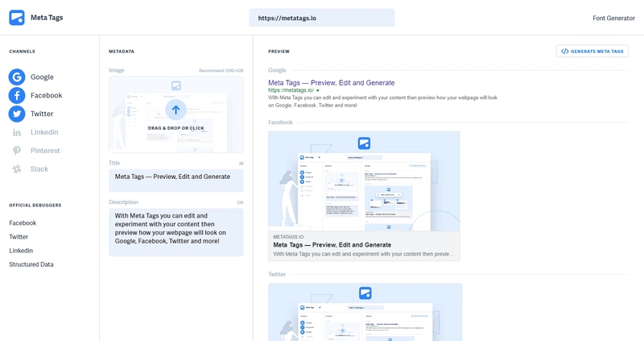Click the Description metadata text area
The width and height of the screenshot is (644, 341).
175,232
